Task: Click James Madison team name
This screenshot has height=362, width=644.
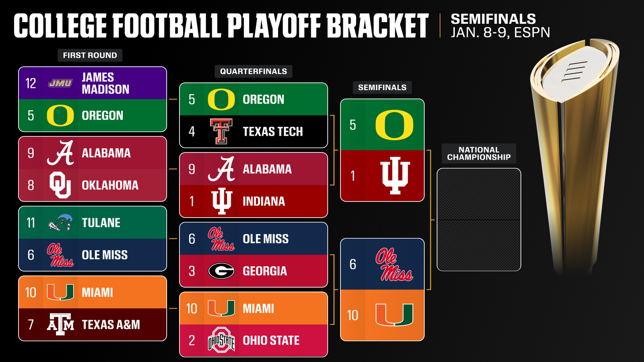Action: click(105, 83)
